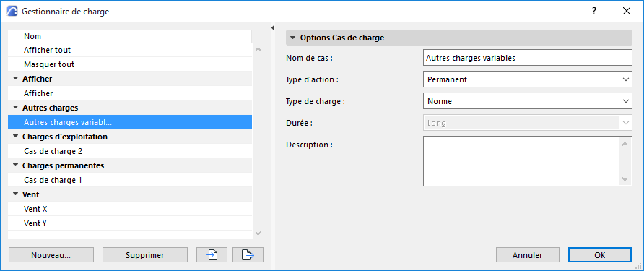Image resolution: width=644 pixels, height=271 pixels.
Task: Click the import load cases icon button
Action: (x=212, y=255)
